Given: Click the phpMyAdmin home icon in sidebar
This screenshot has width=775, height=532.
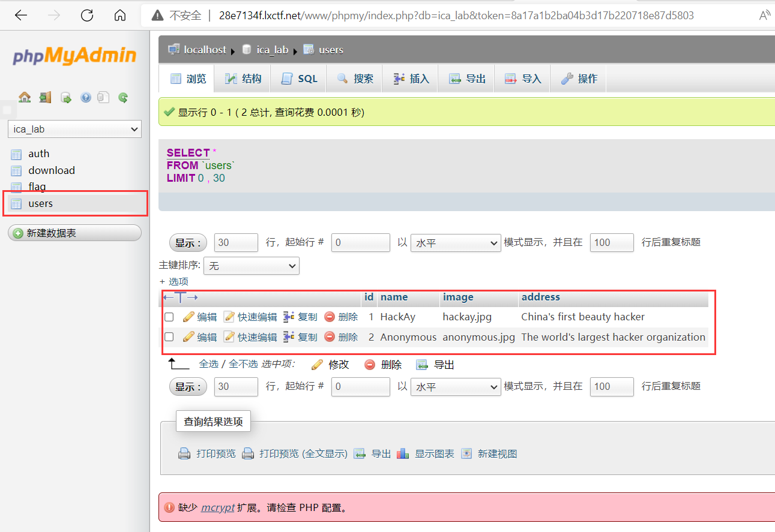Looking at the screenshot, I should point(25,97).
